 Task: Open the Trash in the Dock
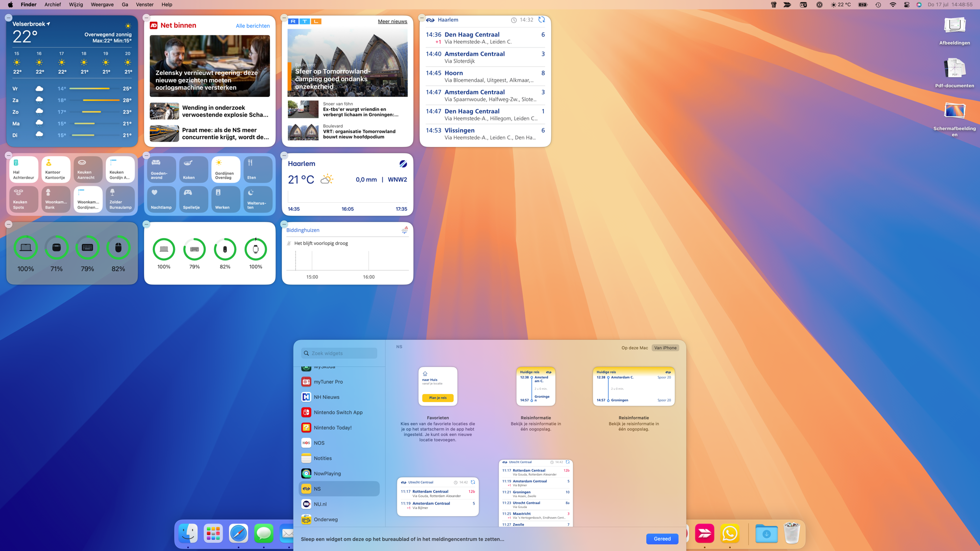coord(792,533)
